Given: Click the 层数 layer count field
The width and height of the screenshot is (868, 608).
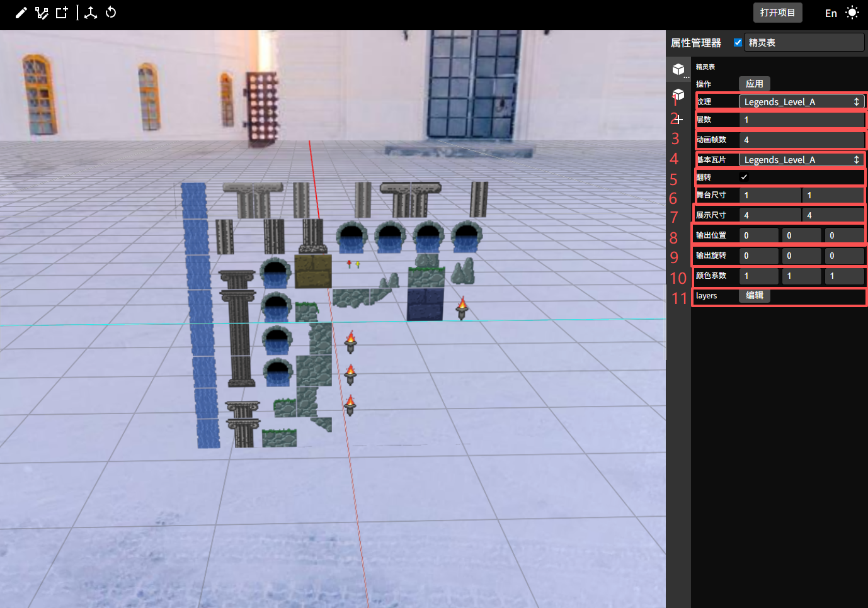Looking at the screenshot, I should coord(801,120).
